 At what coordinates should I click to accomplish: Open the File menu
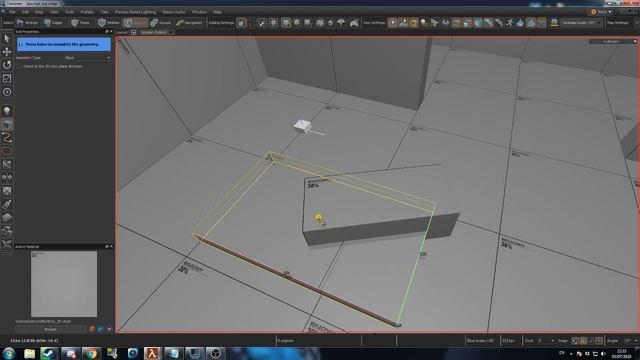coord(12,12)
